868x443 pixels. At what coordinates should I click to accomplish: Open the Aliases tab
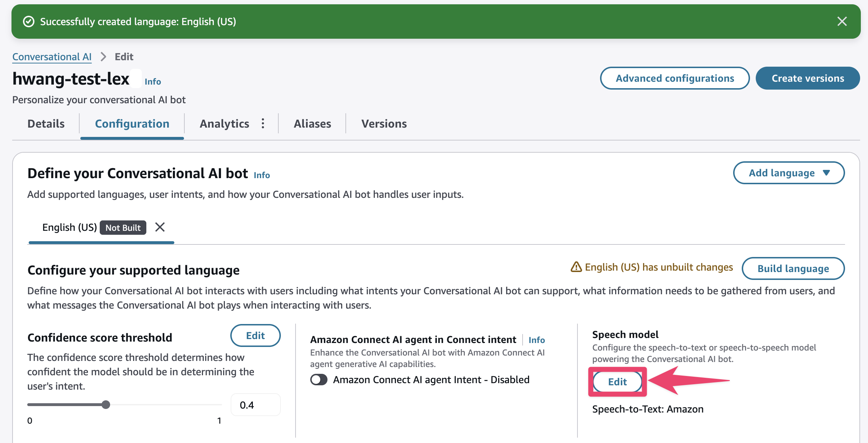click(x=312, y=124)
